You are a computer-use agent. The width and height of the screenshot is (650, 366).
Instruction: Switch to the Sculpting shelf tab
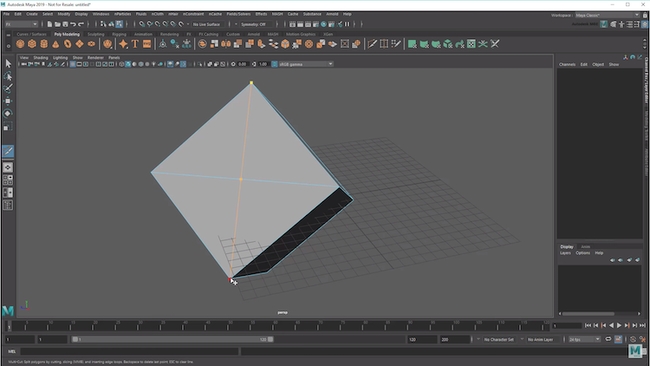96,34
